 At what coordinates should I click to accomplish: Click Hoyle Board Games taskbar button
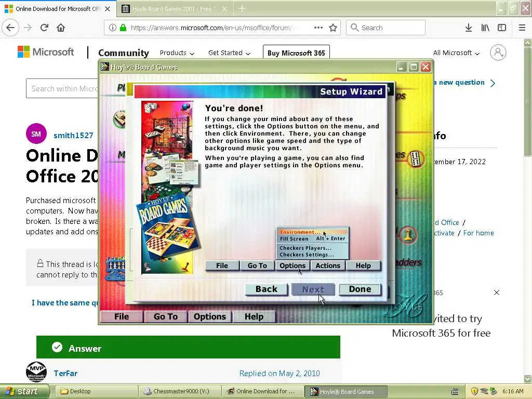[x=345, y=392]
